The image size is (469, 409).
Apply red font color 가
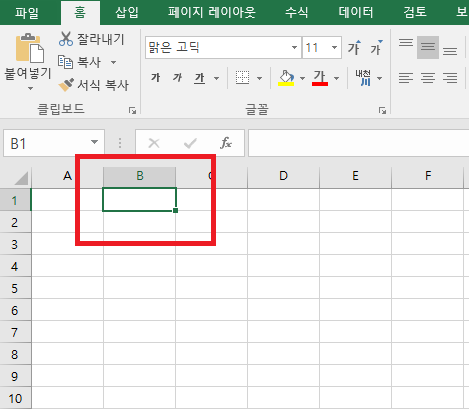click(320, 78)
